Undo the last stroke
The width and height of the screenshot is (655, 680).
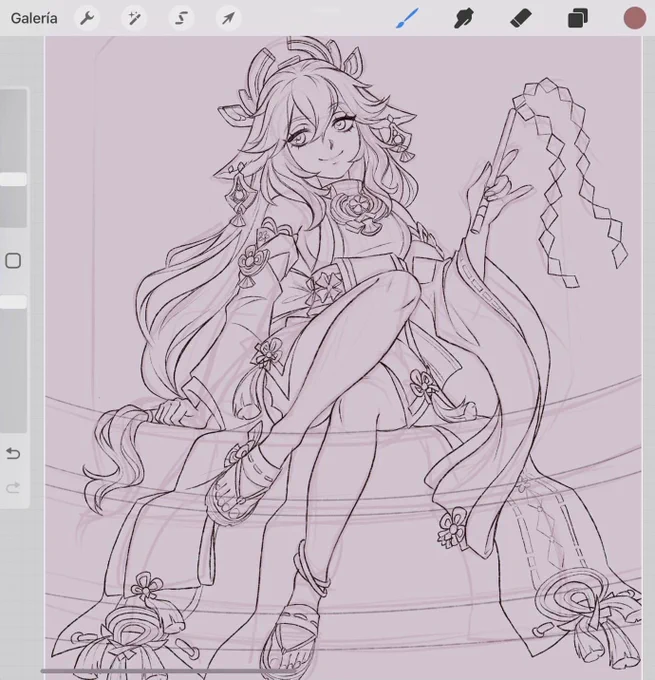pos(13,454)
